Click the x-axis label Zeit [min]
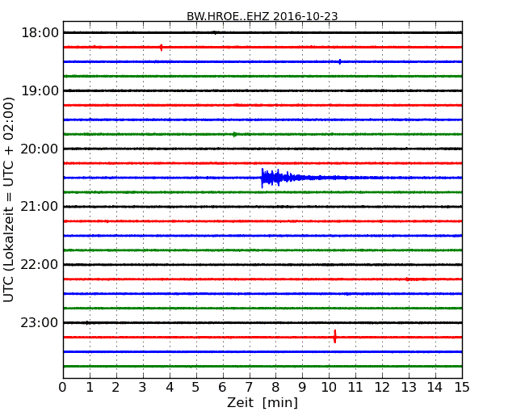This screenshot has width=525, height=420. point(262,402)
